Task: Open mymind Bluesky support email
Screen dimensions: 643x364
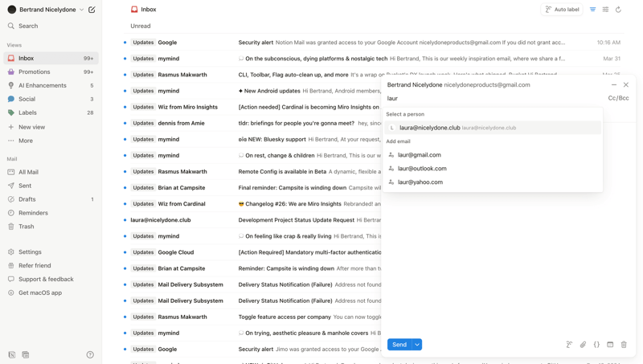Action: (x=252, y=139)
